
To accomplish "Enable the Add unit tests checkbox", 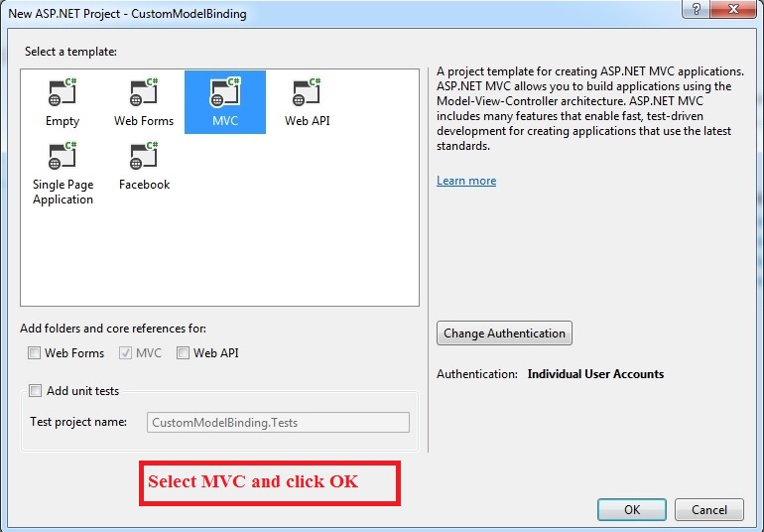I will (x=36, y=391).
